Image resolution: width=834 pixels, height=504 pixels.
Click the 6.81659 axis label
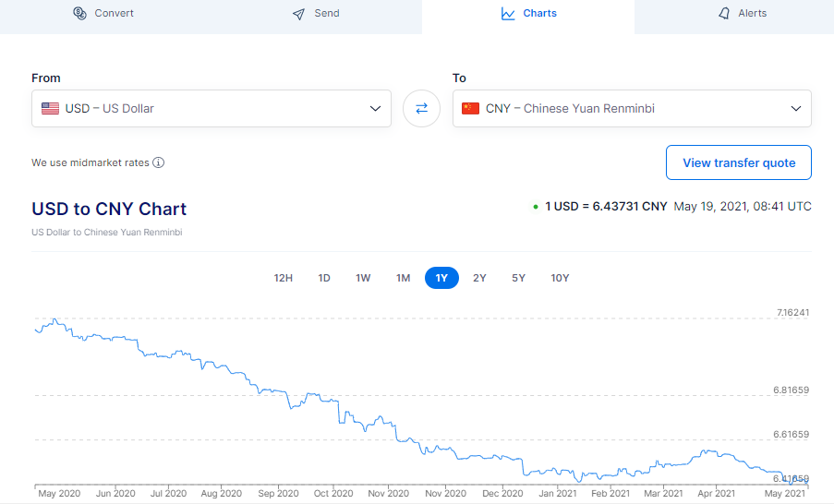coord(791,390)
